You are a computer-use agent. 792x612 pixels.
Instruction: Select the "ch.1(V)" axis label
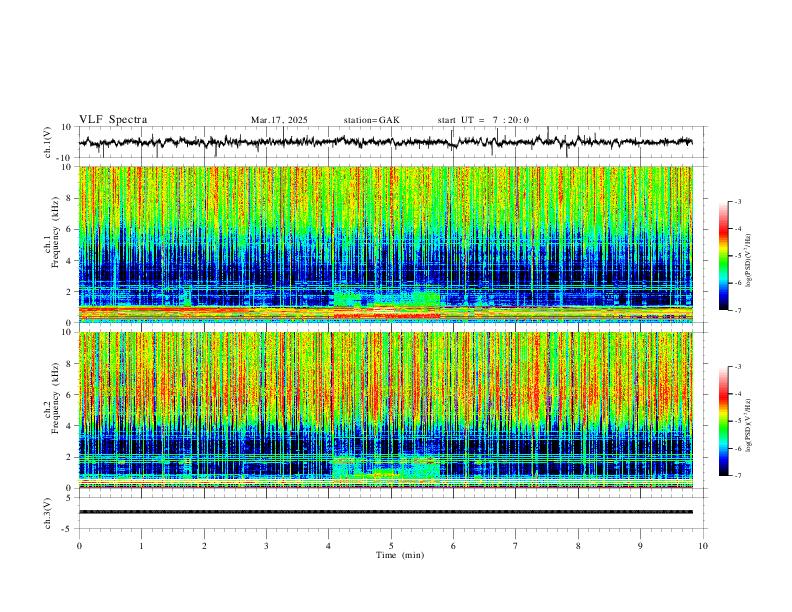[x=48, y=142]
